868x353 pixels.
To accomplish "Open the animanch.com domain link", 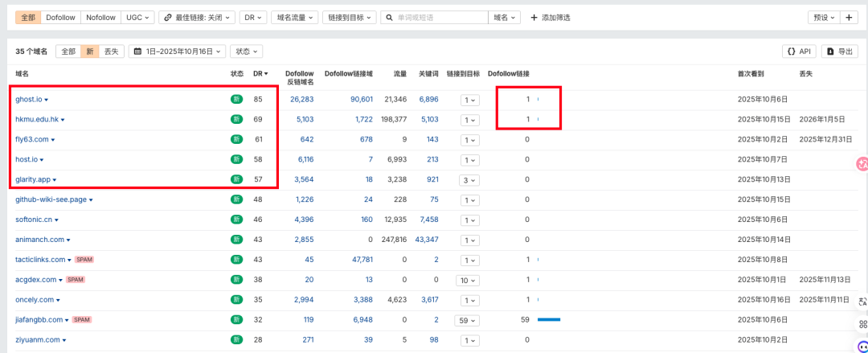I will click(40, 240).
